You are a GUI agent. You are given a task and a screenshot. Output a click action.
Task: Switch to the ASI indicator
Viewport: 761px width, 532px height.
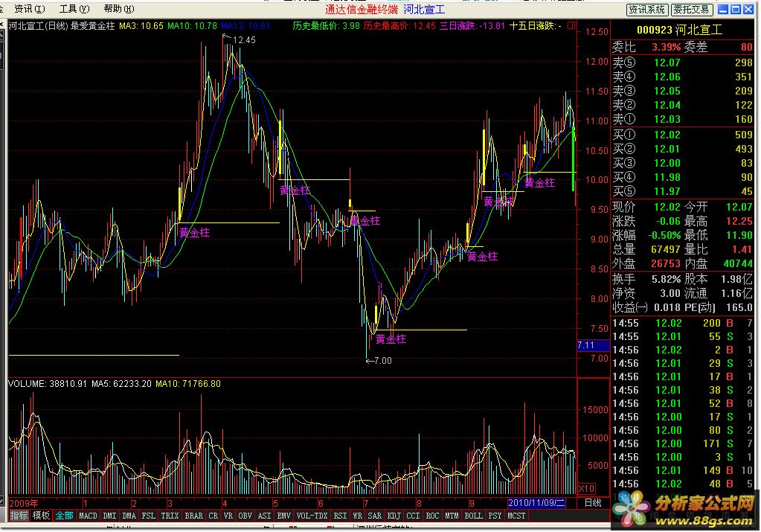265,516
